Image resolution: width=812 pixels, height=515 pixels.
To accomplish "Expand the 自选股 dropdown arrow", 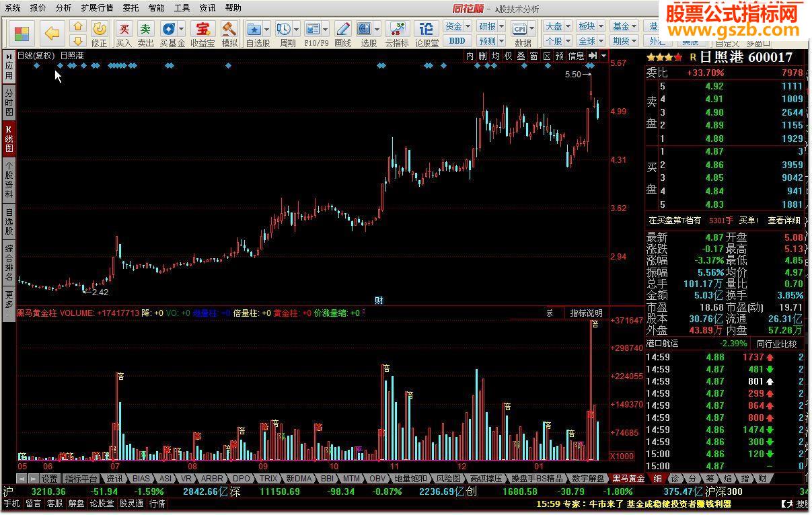I will click(x=267, y=30).
